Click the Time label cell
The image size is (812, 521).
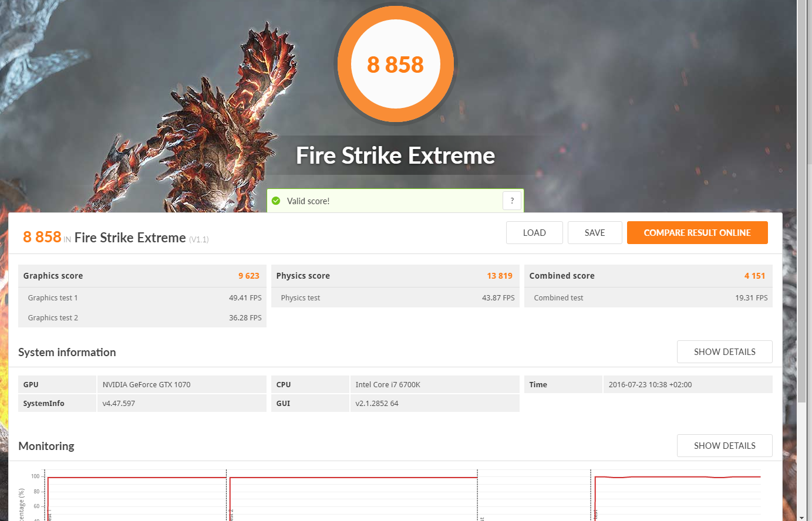click(x=563, y=384)
